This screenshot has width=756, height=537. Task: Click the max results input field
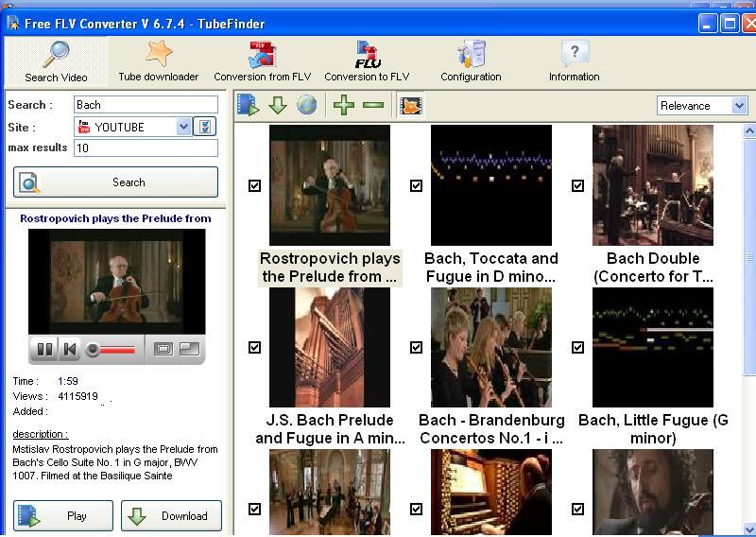click(146, 148)
